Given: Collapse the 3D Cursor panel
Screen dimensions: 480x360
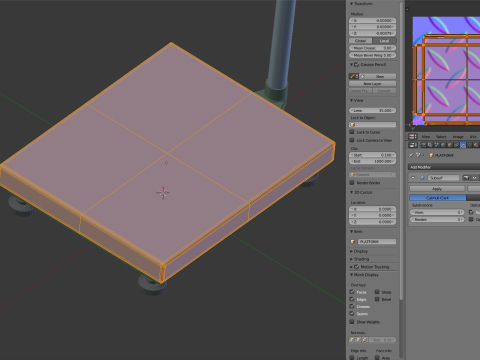Looking at the screenshot, I should tap(351, 192).
